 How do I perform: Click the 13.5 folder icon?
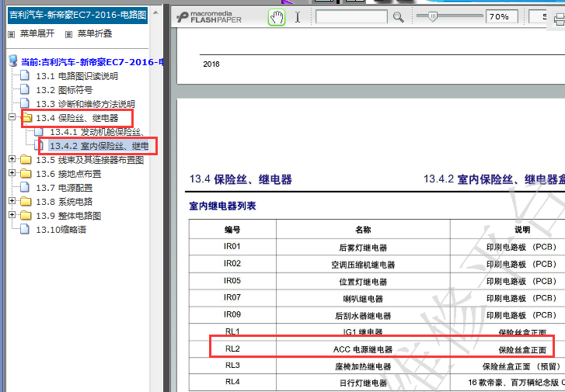coord(26,159)
